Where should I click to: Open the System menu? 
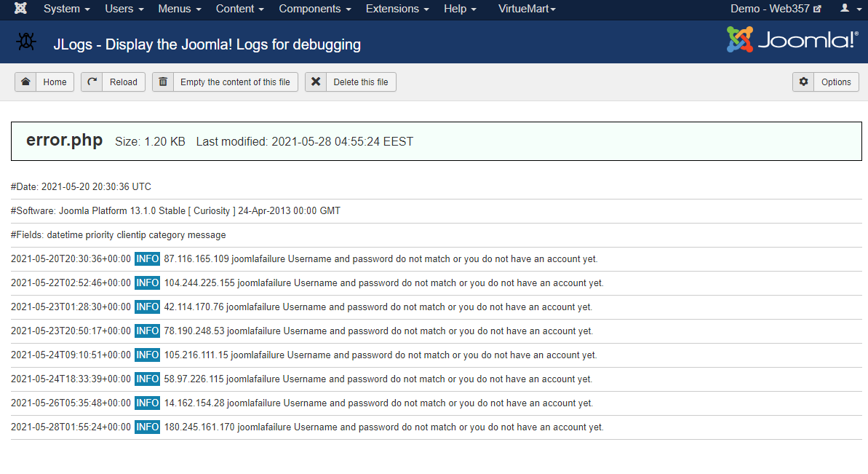pyautogui.click(x=66, y=9)
